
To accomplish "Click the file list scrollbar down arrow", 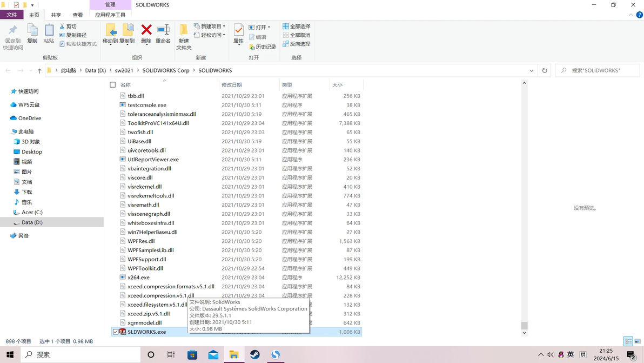I will pos(524,333).
